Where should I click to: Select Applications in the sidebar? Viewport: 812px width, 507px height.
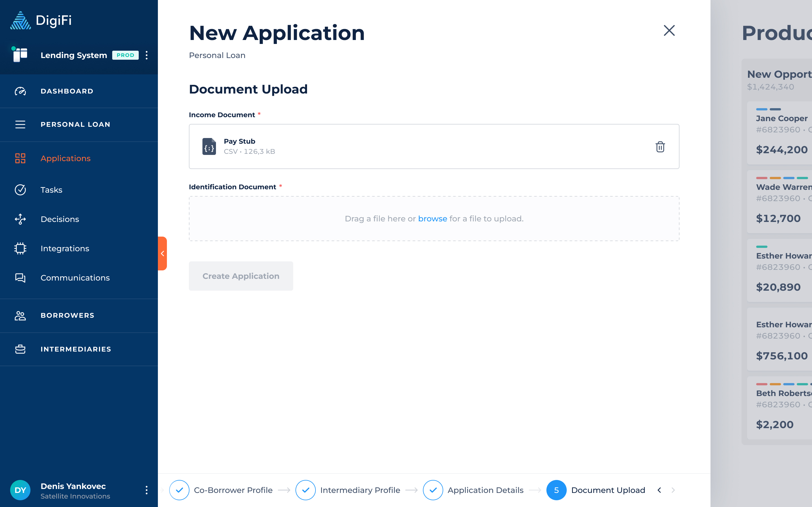[x=65, y=158]
